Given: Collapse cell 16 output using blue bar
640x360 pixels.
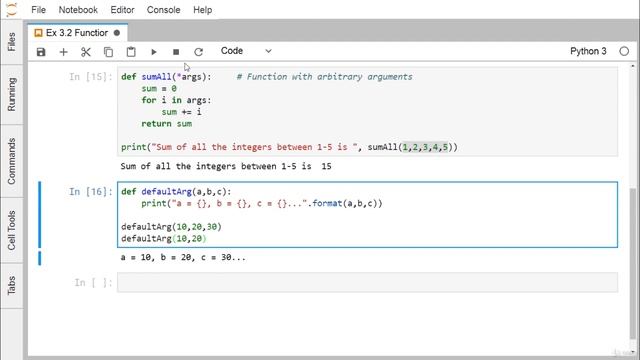Looking at the screenshot, I should (x=40, y=258).
